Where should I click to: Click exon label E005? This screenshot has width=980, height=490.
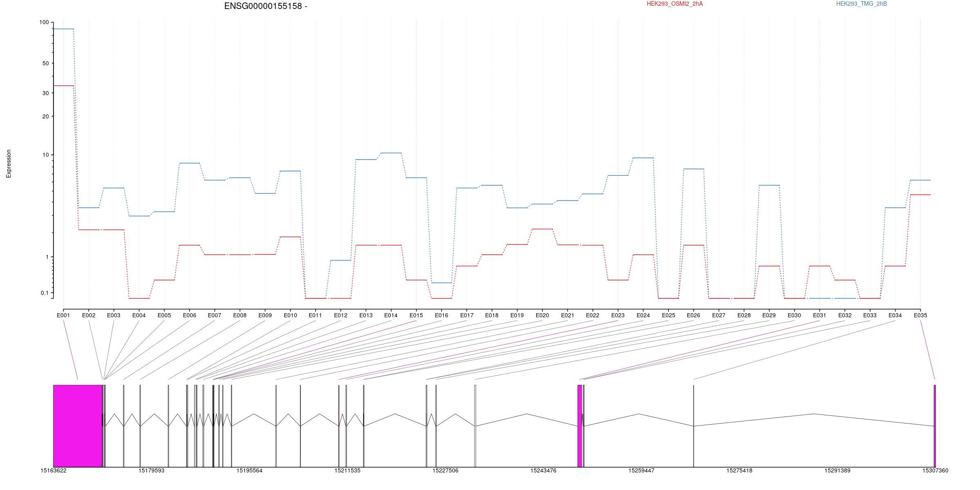coord(164,315)
